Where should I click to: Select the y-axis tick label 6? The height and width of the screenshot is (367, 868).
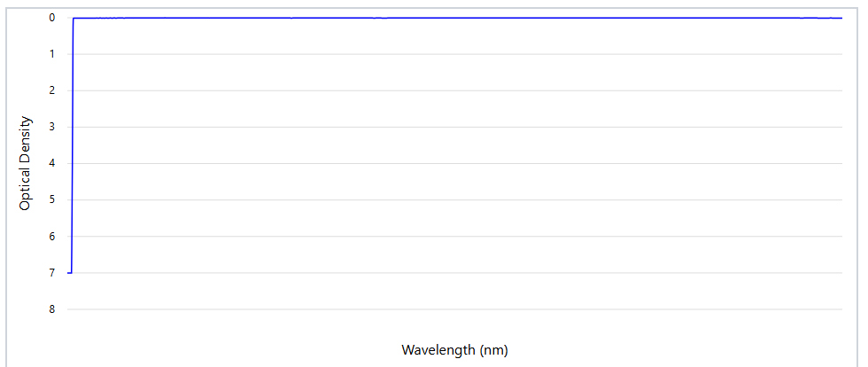click(52, 236)
